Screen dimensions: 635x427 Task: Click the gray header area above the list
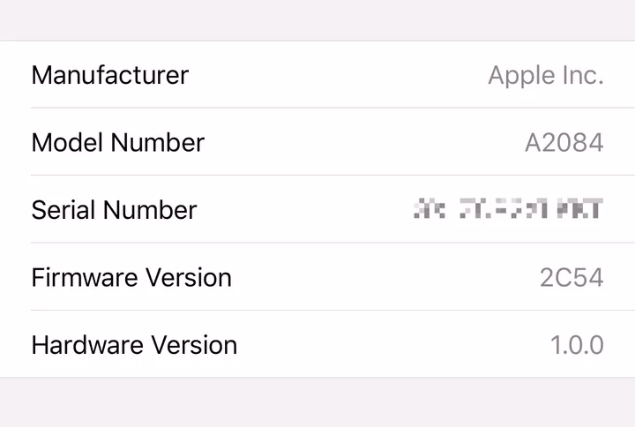(x=317, y=20)
